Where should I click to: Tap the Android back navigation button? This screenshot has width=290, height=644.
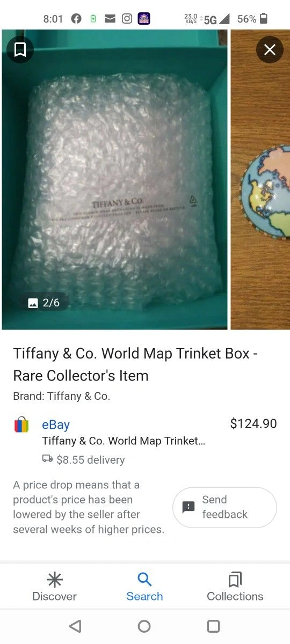point(75,626)
